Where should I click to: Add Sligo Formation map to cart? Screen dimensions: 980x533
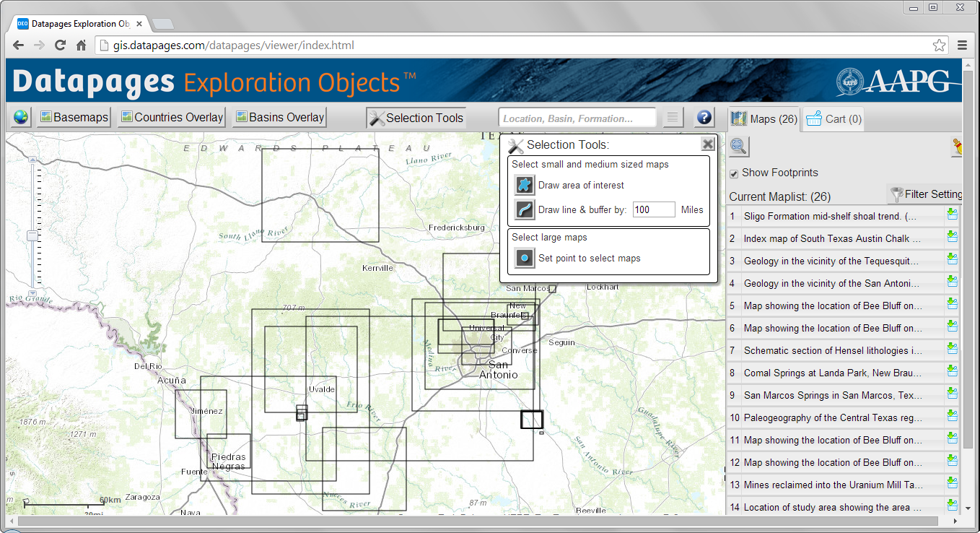click(x=952, y=215)
